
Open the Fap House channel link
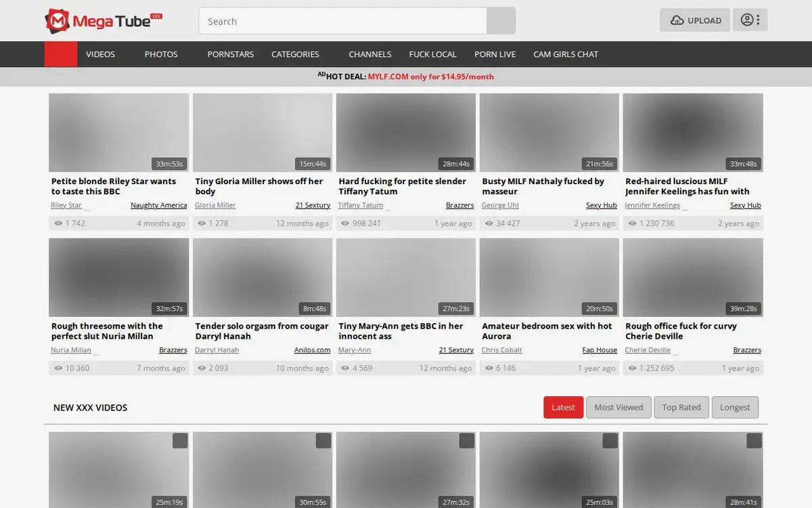[600, 350]
